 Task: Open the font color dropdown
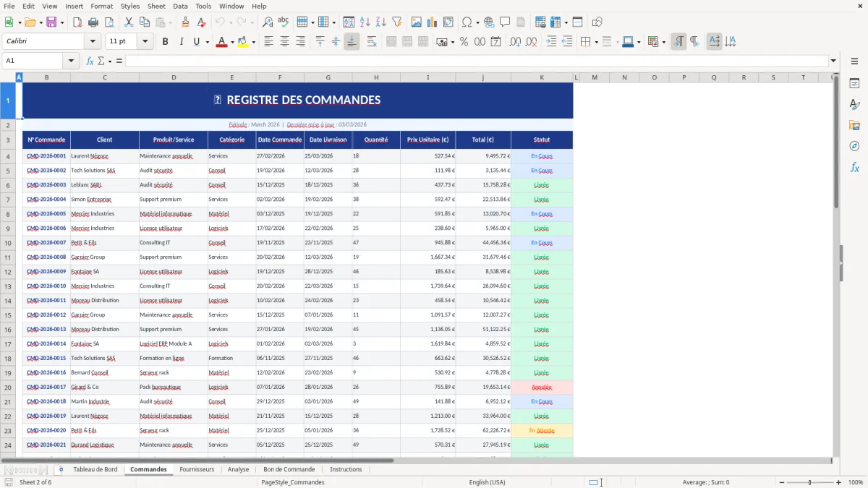pyautogui.click(x=232, y=41)
